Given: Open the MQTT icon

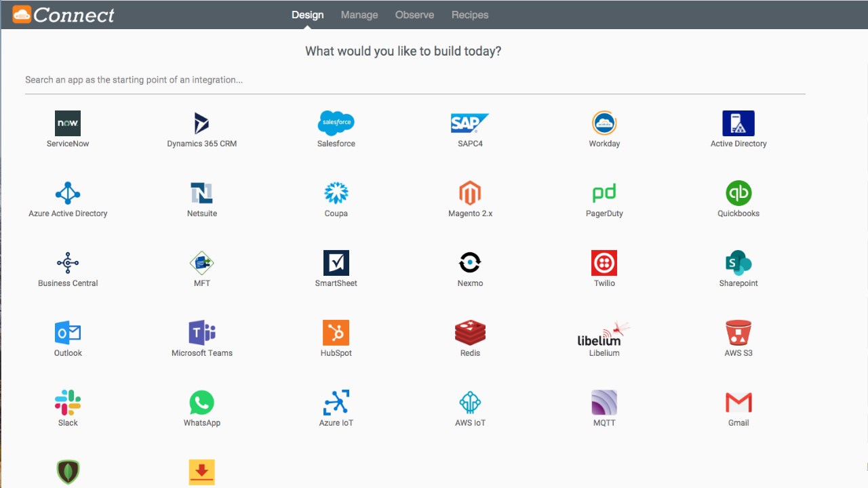Looking at the screenshot, I should click(604, 403).
